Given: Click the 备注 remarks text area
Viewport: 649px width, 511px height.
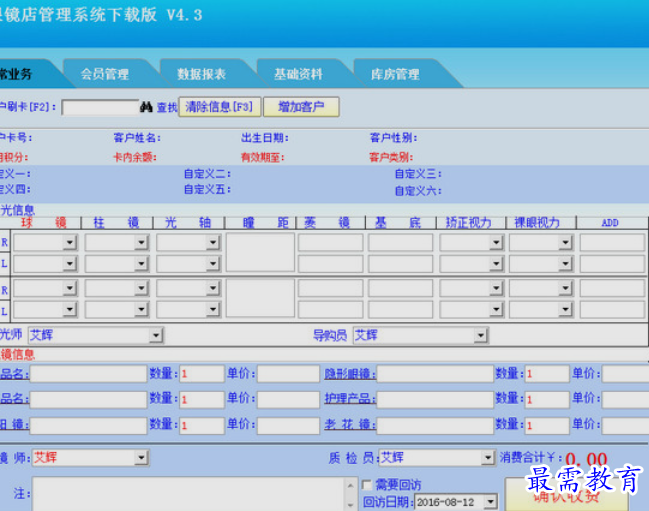Looking at the screenshot, I should pyautogui.click(x=188, y=494).
